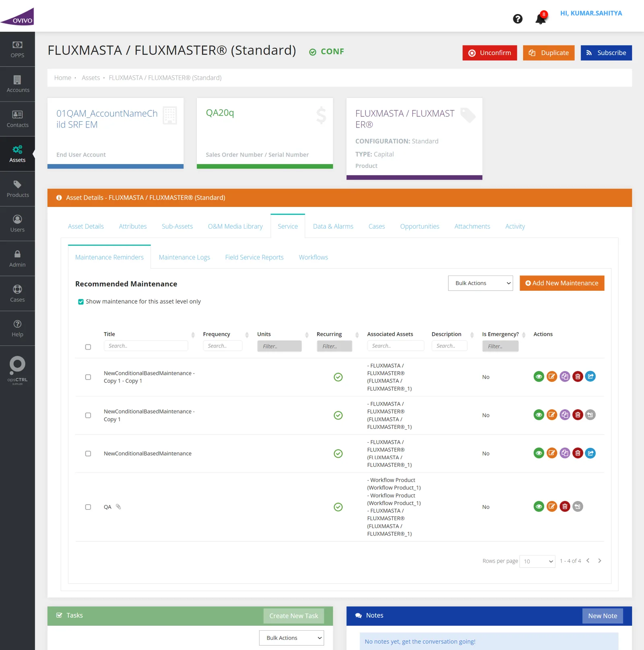Open the O&M Media Library tab

point(235,226)
